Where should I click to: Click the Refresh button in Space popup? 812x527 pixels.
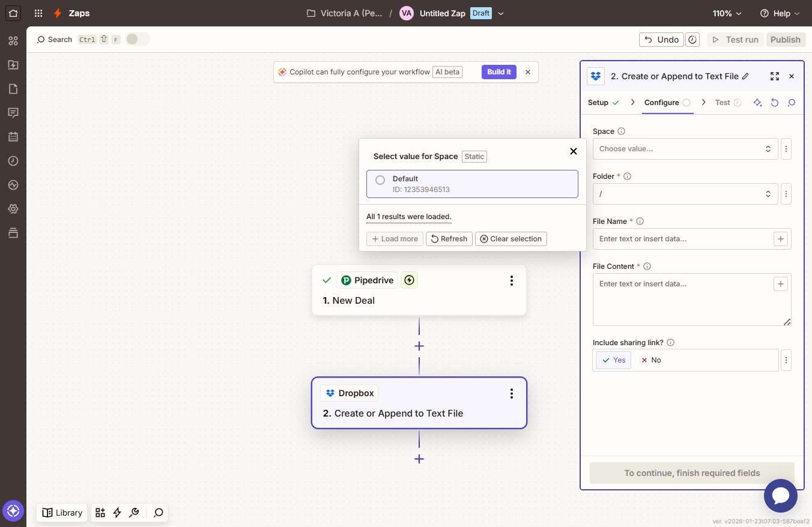coord(449,239)
